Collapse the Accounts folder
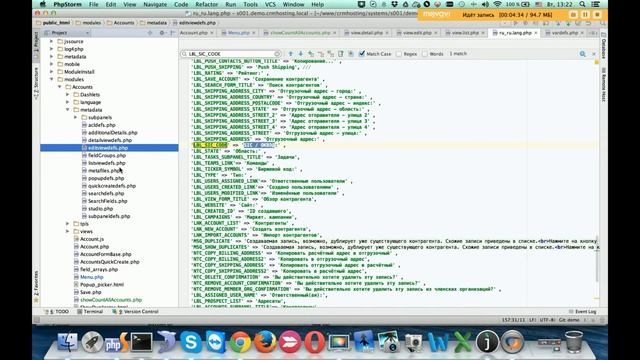The width and height of the screenshot is (640, 360). coord(60,87)
